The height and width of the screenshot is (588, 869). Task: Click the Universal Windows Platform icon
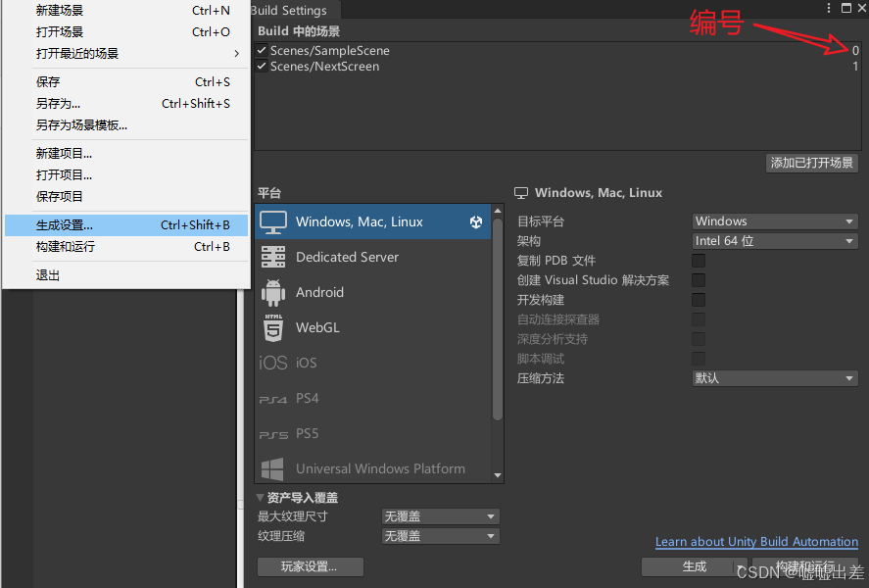coord(272,468)
